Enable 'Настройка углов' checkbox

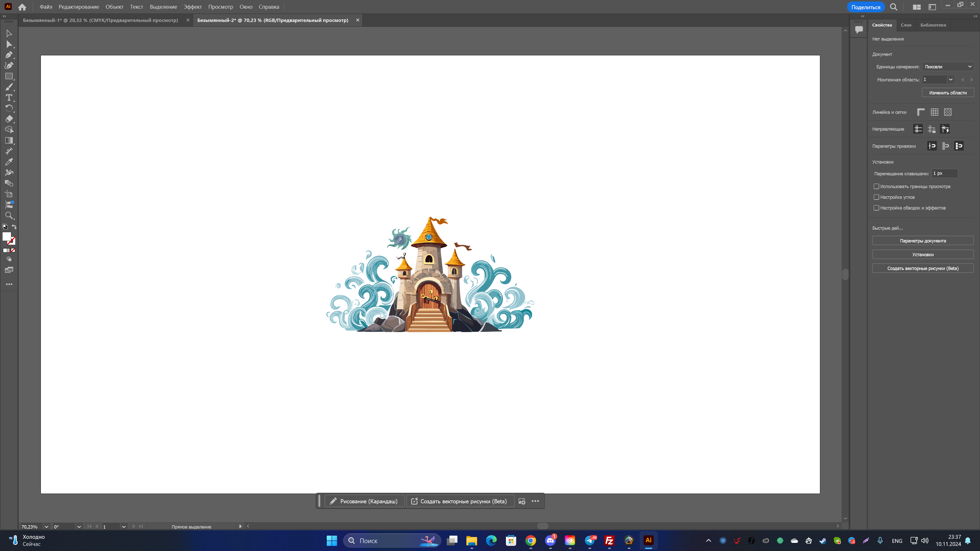coord(876,197)
